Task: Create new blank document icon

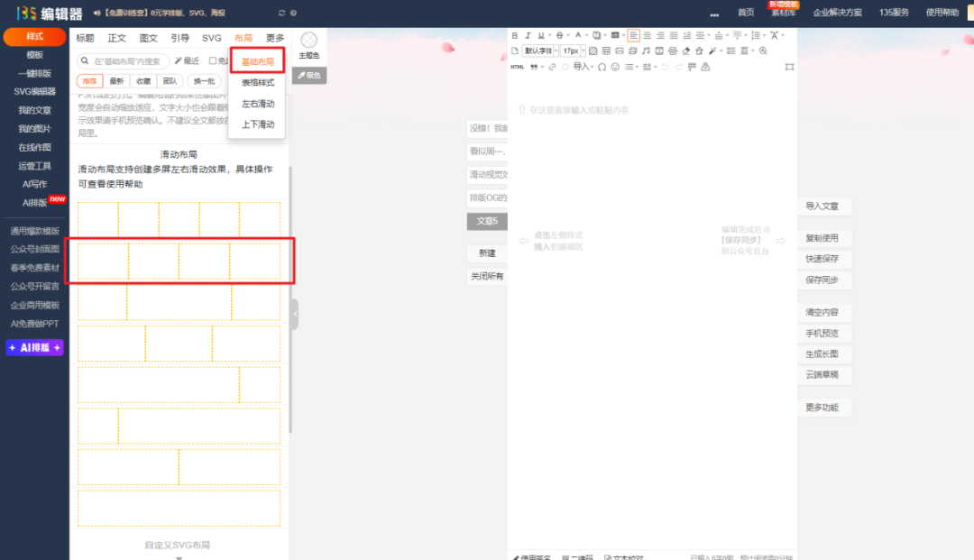Action: click(x=514, y=50)
